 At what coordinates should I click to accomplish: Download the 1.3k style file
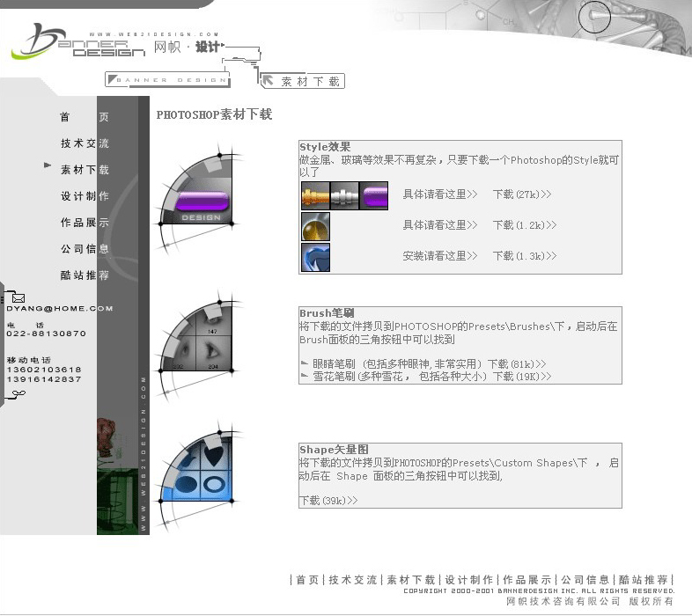coord(525,256)
